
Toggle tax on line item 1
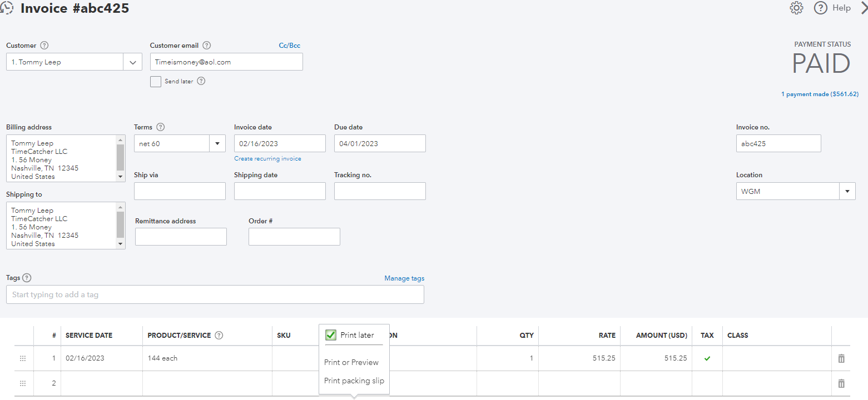pyautogui.click(x=707, y=358)
